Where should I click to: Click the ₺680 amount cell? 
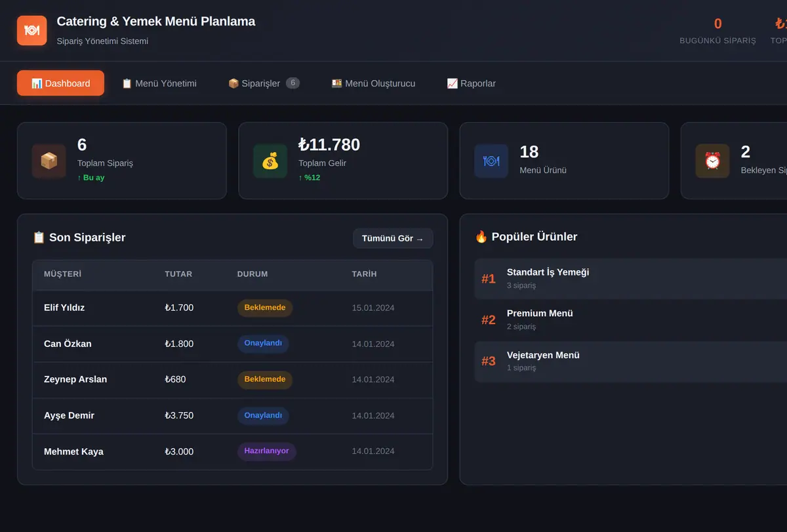(175, 379)
